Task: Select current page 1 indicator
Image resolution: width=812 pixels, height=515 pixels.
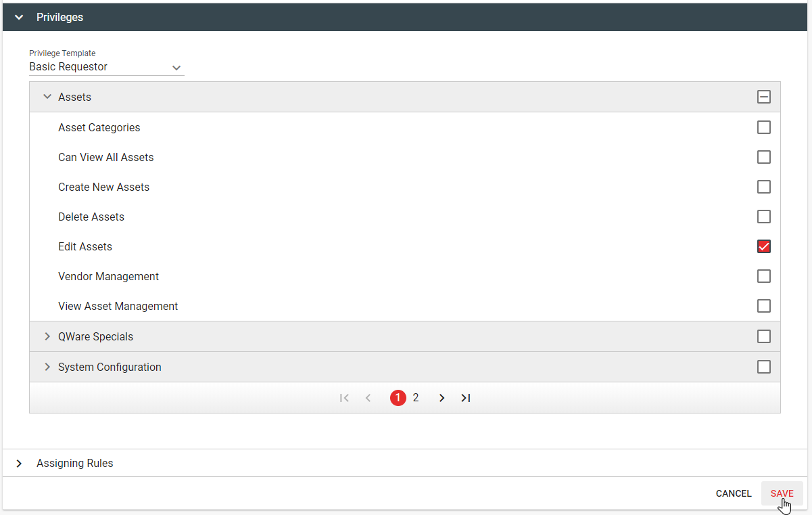Action: pyautogui.click(x=398, y=398)
